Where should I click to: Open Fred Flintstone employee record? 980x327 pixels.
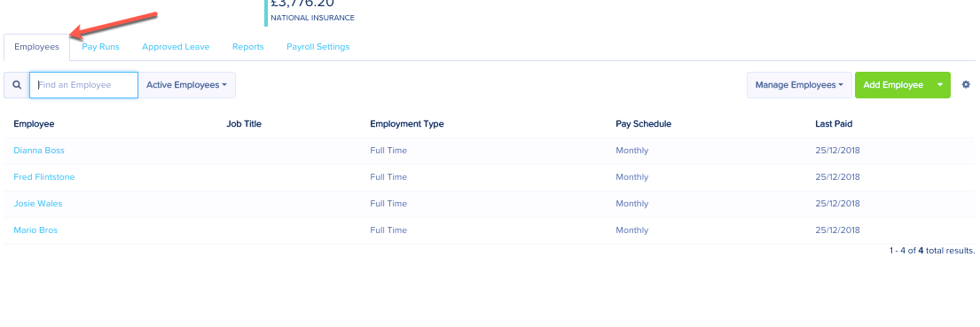[x=44, y=177]
